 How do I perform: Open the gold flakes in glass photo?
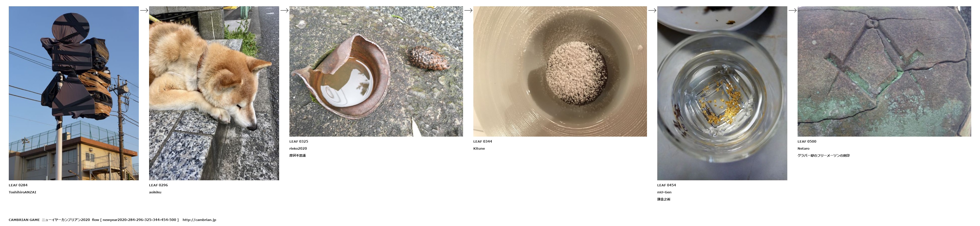click(x=722, y=93)
